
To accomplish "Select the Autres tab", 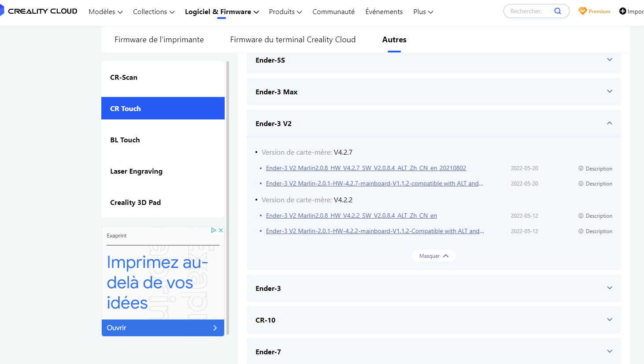I will tap(394, 40).
